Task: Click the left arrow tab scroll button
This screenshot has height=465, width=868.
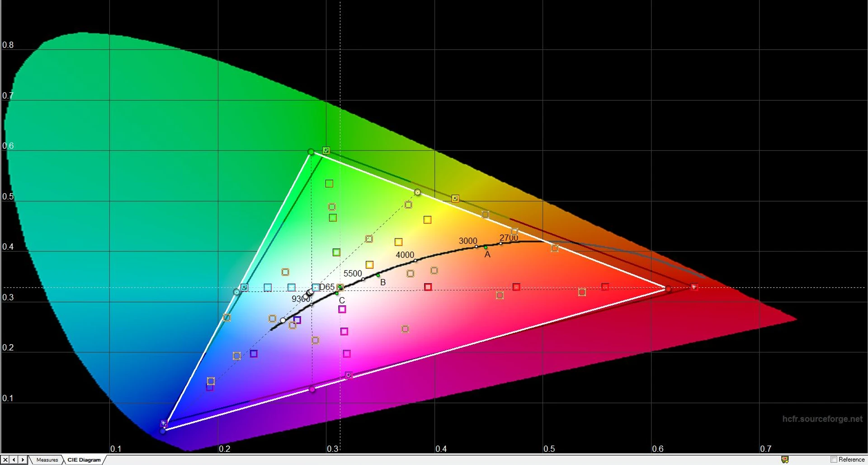Action: coord(14,460)
